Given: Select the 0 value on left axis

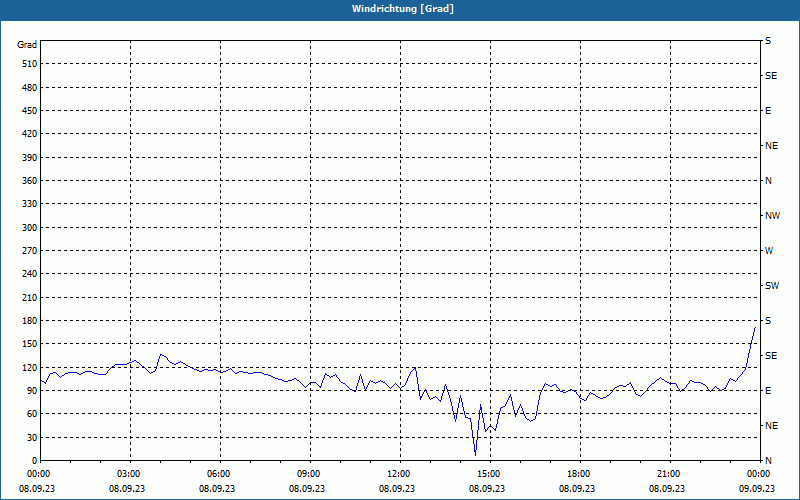Looking at the screenshot, I should click(x=35, y=461).
